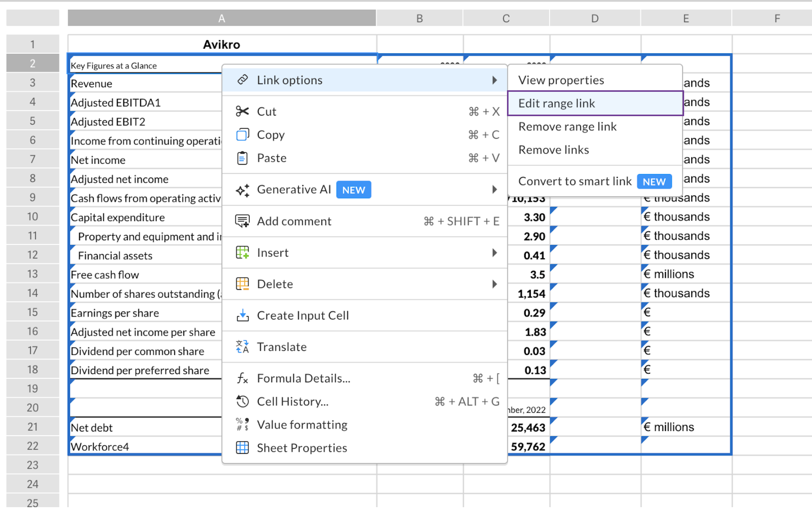Click the Insert grid icon
Image resolution: width=812 pixels, height=532 pixels.
[242, 252]
